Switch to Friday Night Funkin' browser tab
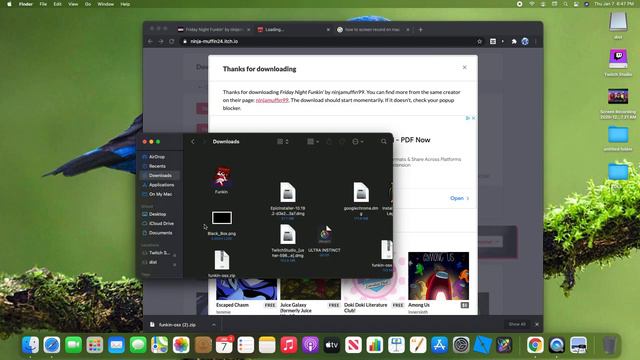This screenshot has width=640, height=360. pos(214,29)
